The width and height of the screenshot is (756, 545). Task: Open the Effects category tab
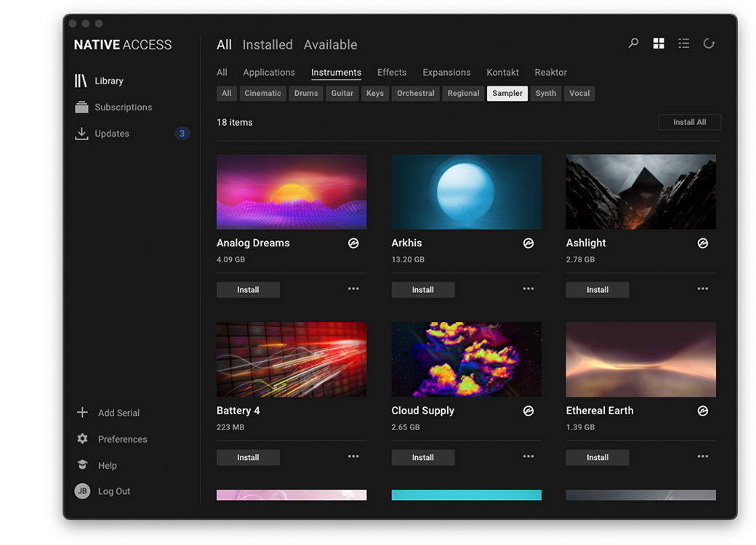[x=392, y=72]
